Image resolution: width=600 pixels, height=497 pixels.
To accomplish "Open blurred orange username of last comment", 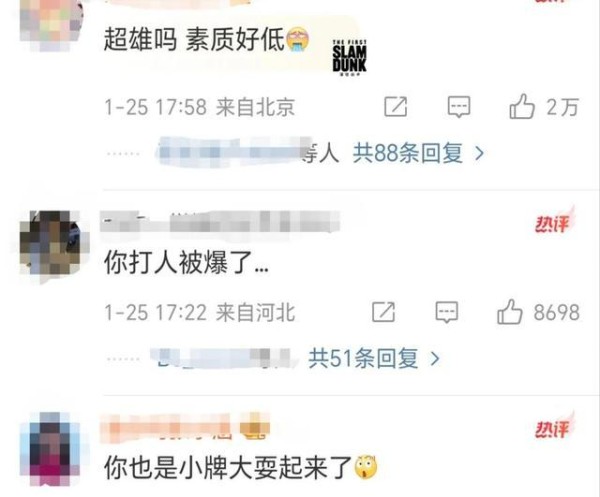I will coord(184,427).
